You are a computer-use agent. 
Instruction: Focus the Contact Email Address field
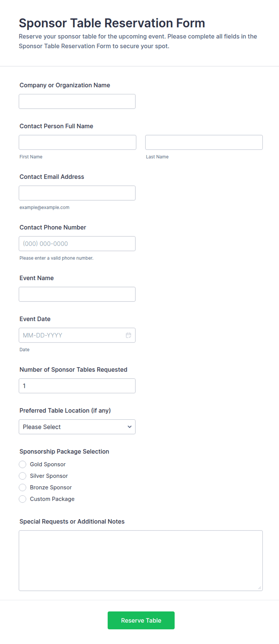tap(77, 193)
